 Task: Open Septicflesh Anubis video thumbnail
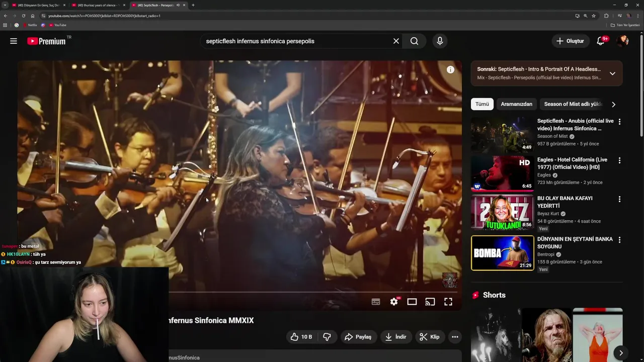(x=502, y=135)
